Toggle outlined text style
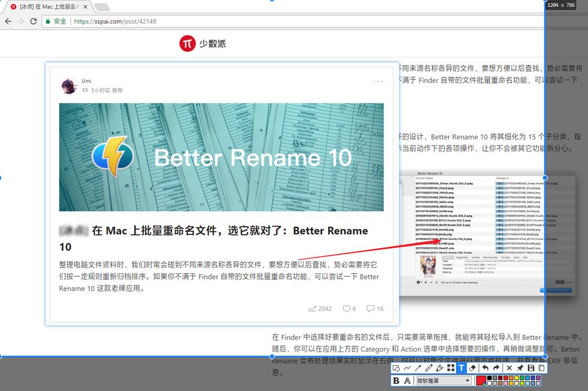Screen dimensions: 588x391 point(407,381)
